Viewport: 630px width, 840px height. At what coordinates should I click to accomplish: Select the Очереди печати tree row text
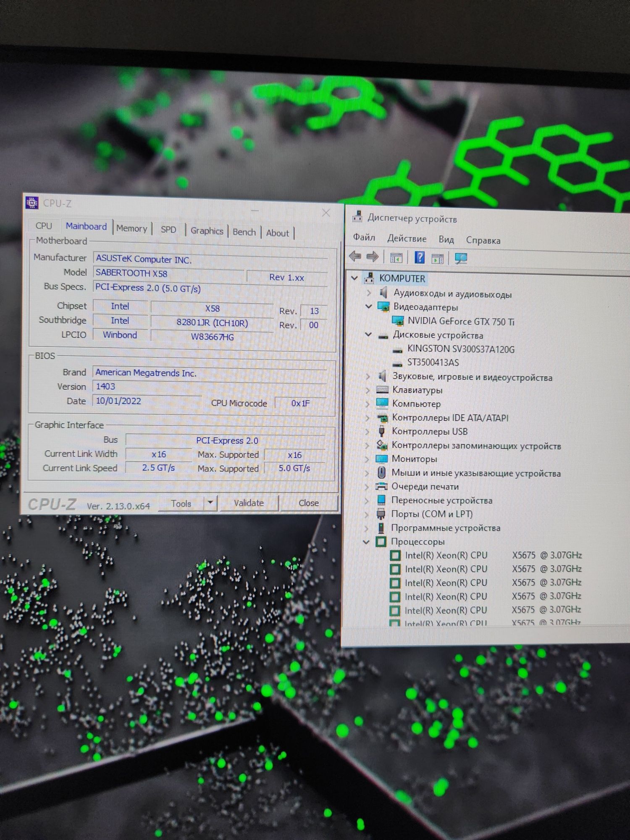pyautogui.click(x=425, y=486)
